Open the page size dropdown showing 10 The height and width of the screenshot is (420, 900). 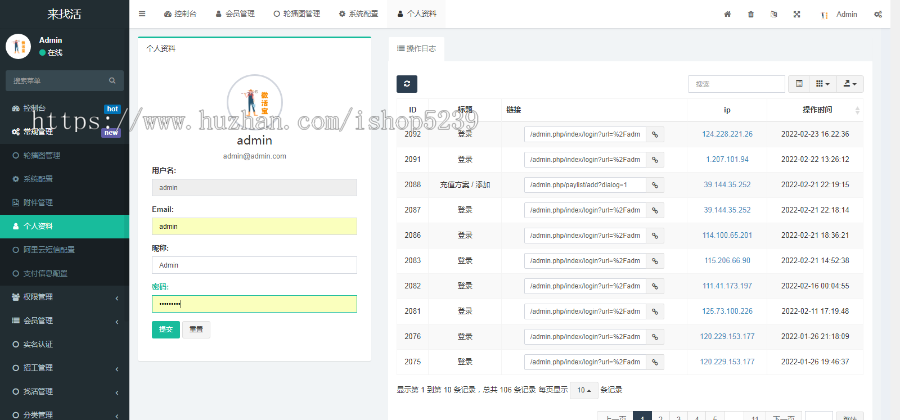[583, 389]
